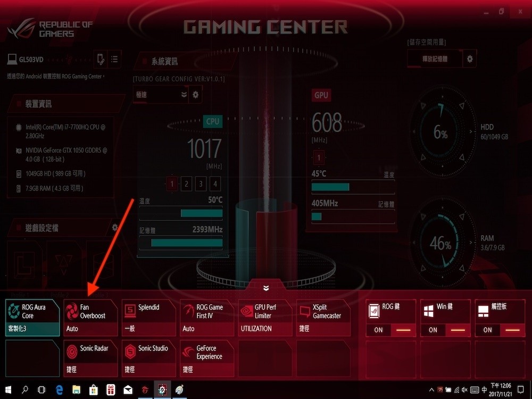Select CPU core 2
Viewport: 532px width, 399px height.
(186, 184)
